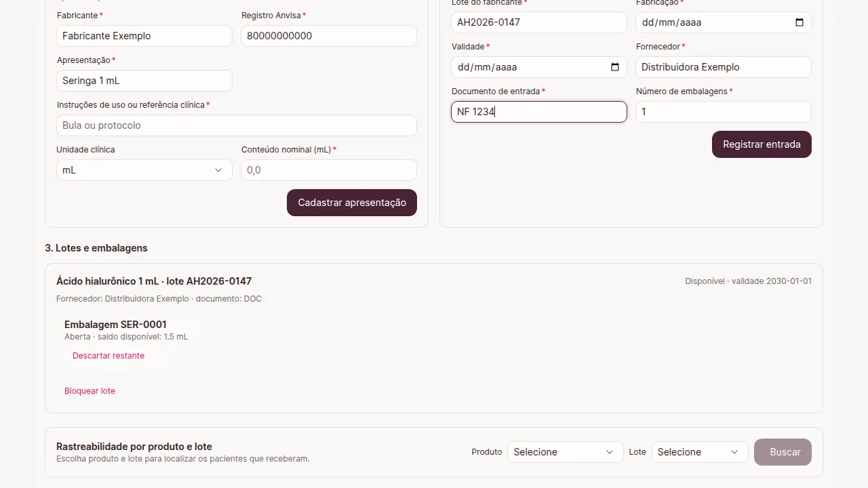Open the Produto traceability dropdown
The height and width of the screenshot is (488, 868).
(565, 452)
